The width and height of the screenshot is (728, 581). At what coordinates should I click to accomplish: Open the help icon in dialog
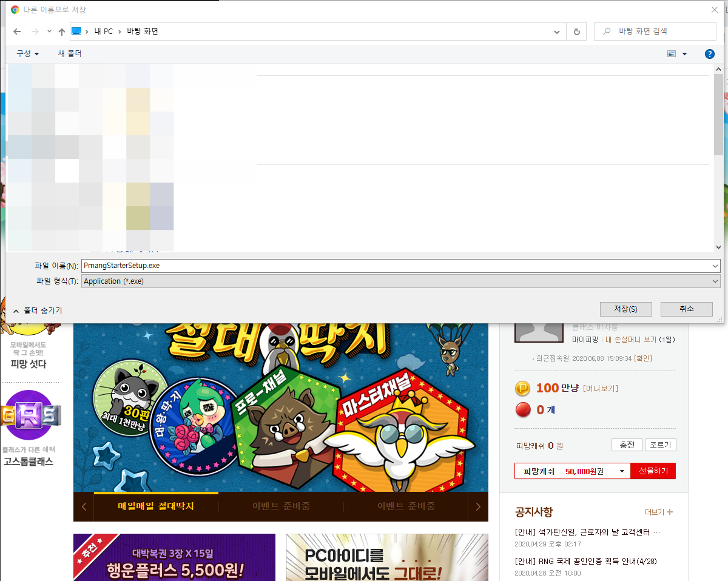710,54
